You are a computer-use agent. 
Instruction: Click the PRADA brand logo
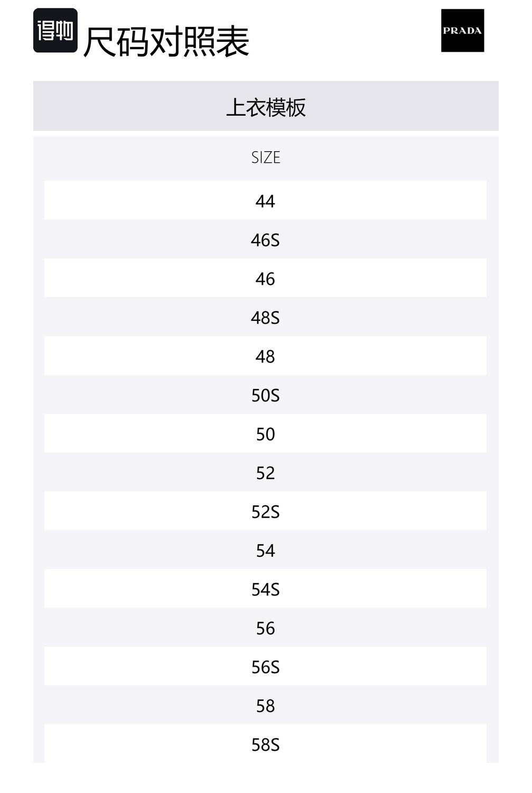[x=462, y=31]
